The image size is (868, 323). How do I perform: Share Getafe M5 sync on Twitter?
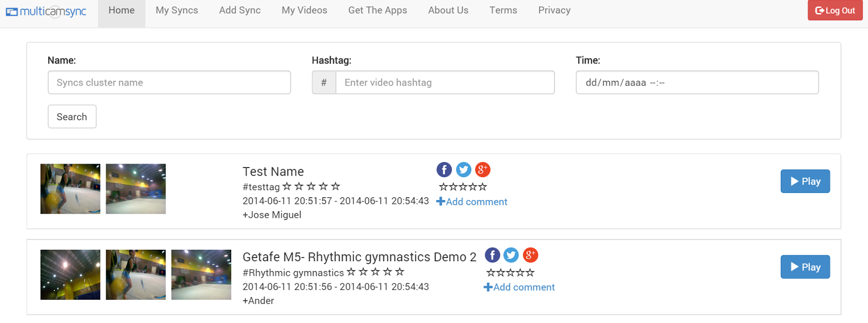[511, 255]
